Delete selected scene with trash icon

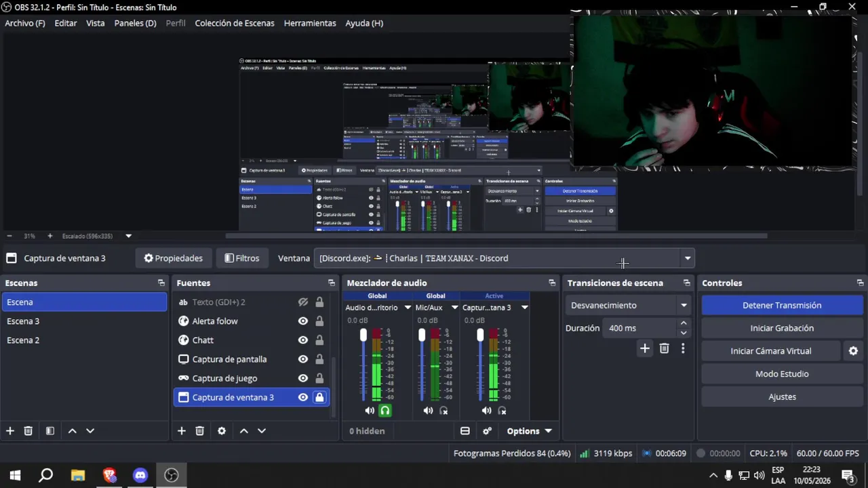(x=28, y=431)
